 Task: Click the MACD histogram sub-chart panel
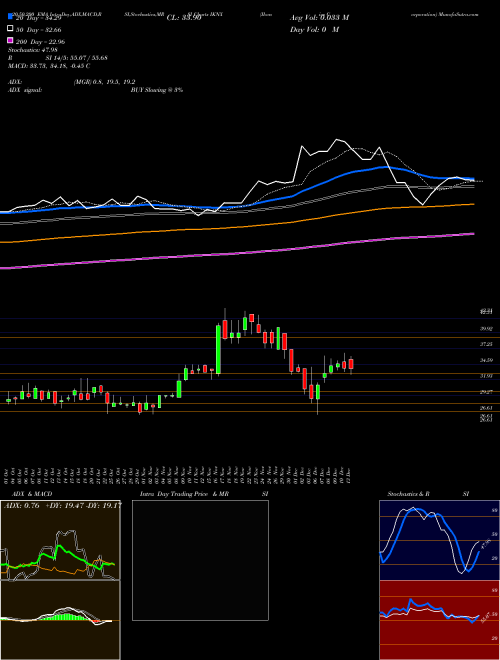coord(60,620)
